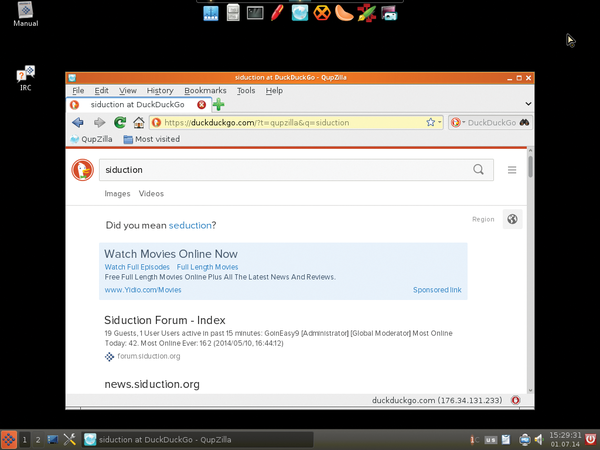This screenshot has width=600, height=450.
Task: Open the Watch Movies Online Now ad
Action: [x=171, y=254]
